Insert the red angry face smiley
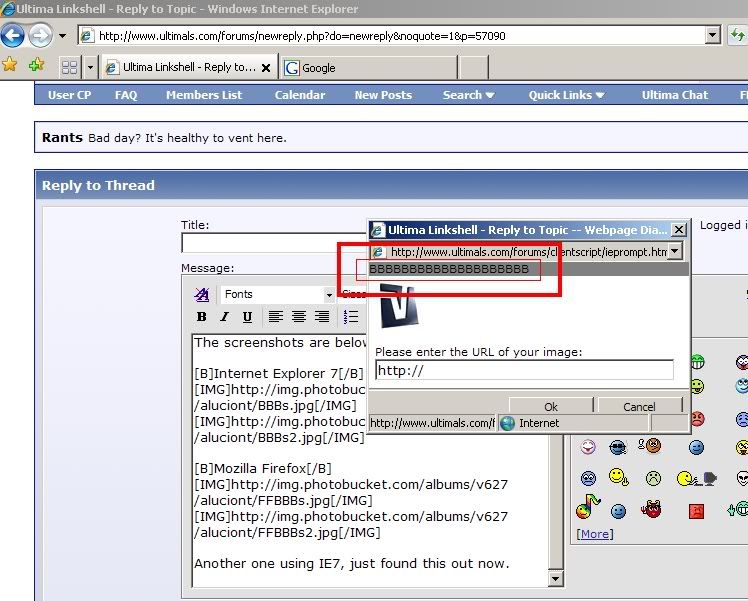Viewport: 748px width, 601px height. (697, 418)
